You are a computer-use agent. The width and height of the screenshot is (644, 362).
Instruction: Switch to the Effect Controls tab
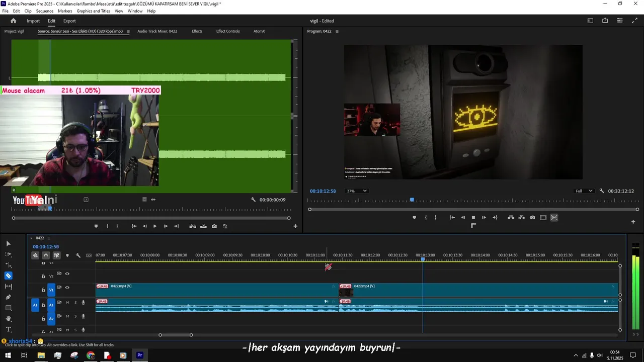pyautogui.click(x=228, y=31)
